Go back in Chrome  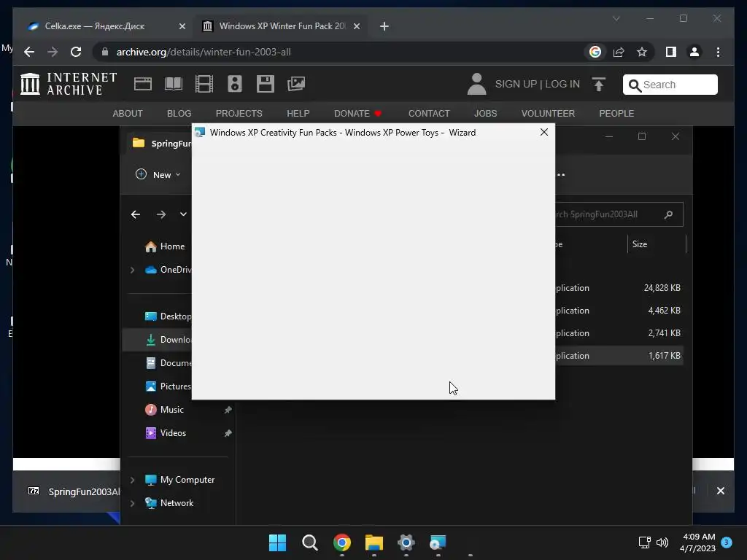(29, 52)
